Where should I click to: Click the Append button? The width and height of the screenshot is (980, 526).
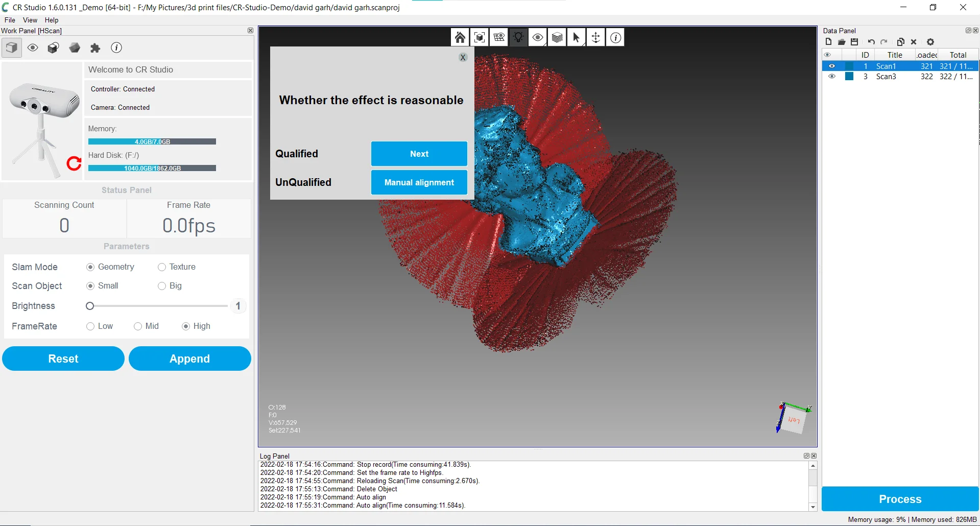(190, 358)
